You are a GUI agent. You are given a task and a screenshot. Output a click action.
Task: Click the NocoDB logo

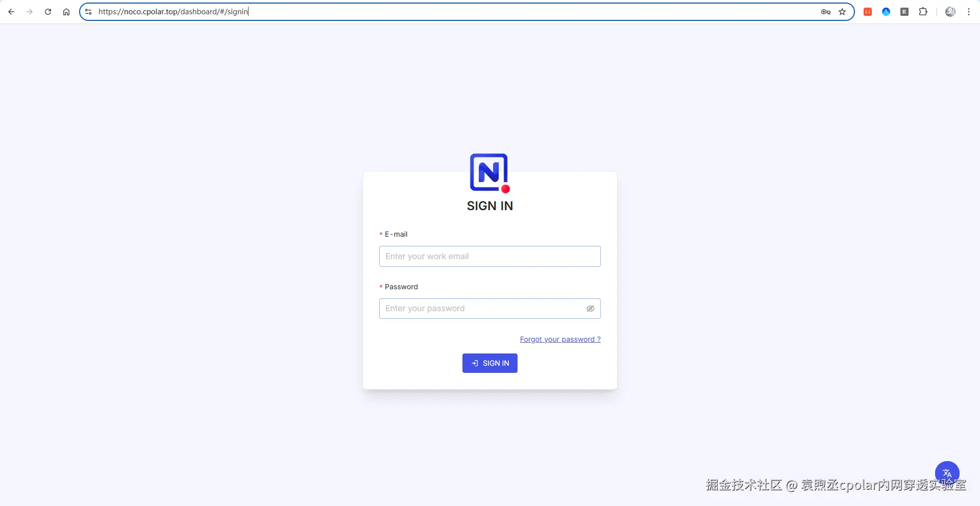(x=490, y=173)
